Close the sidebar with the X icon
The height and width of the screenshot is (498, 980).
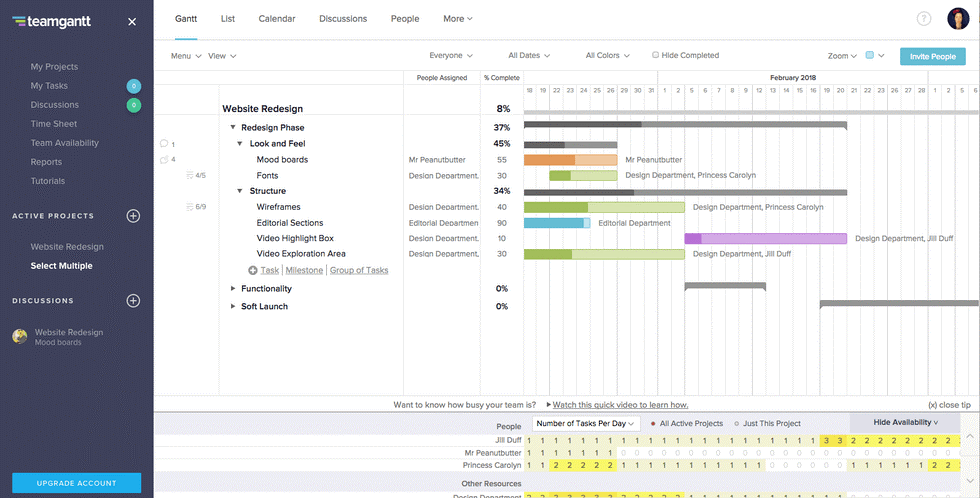[x=132, y=22]
